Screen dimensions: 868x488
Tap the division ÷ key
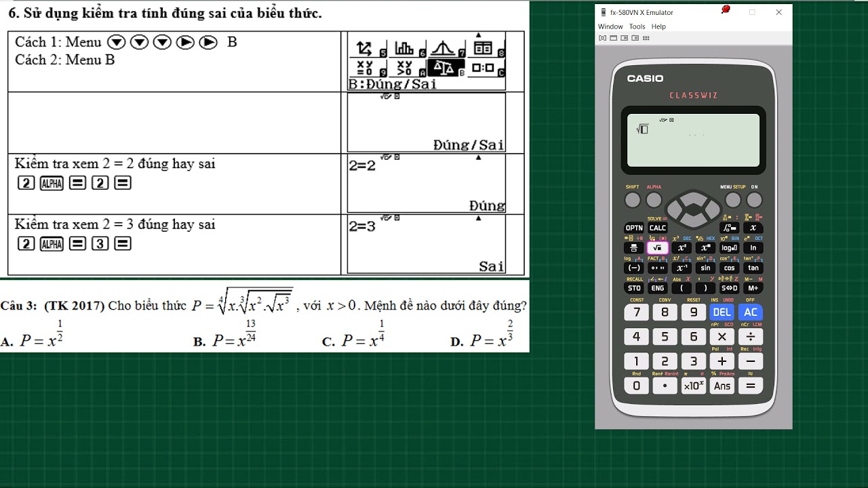750,337
